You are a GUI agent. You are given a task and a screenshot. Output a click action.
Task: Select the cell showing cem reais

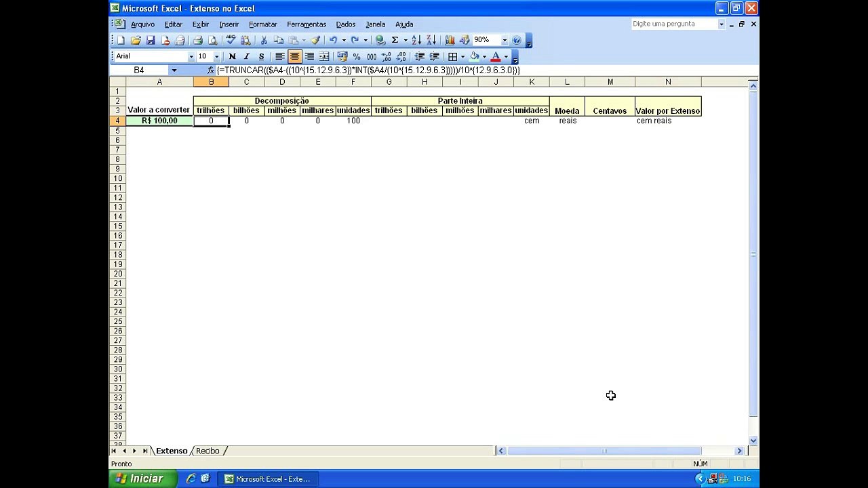[x=668, y=121]
